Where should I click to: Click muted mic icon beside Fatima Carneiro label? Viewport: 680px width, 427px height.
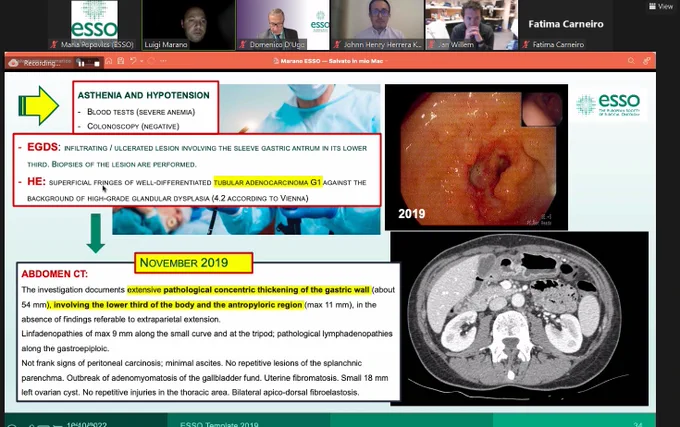coord(526,44)
